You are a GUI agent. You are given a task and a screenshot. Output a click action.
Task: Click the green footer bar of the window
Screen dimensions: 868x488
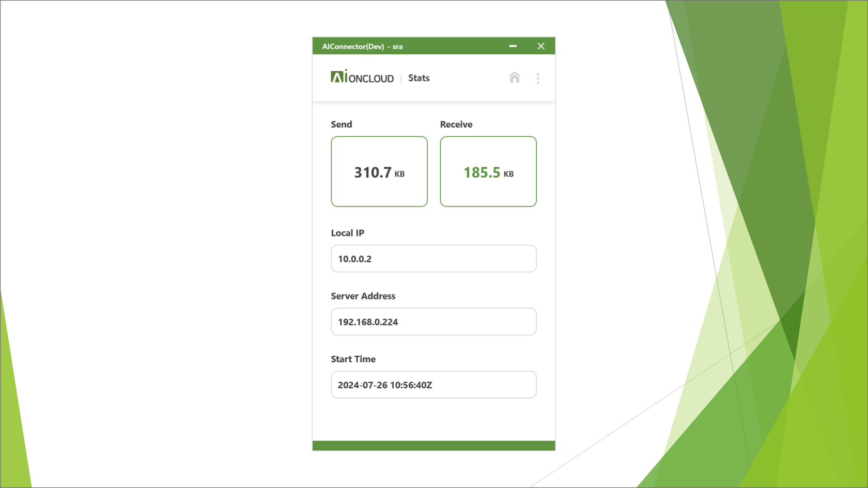click(433, 446)
